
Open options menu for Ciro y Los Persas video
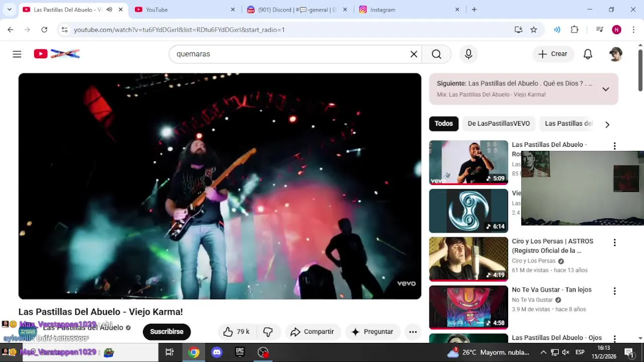coord(614,243)
